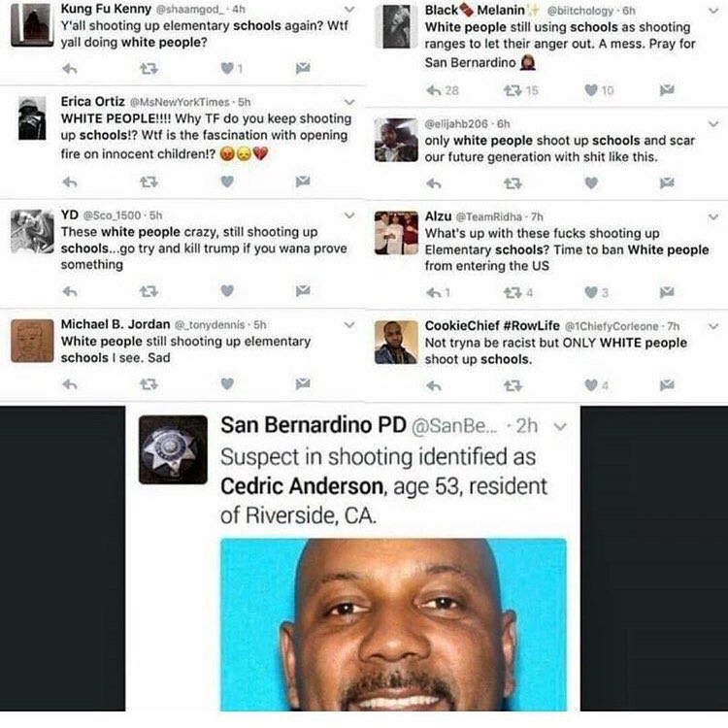Expand options chevron on San Bernardino PD tweet
Screen dimensions: 728x728
tap(560, 426)
